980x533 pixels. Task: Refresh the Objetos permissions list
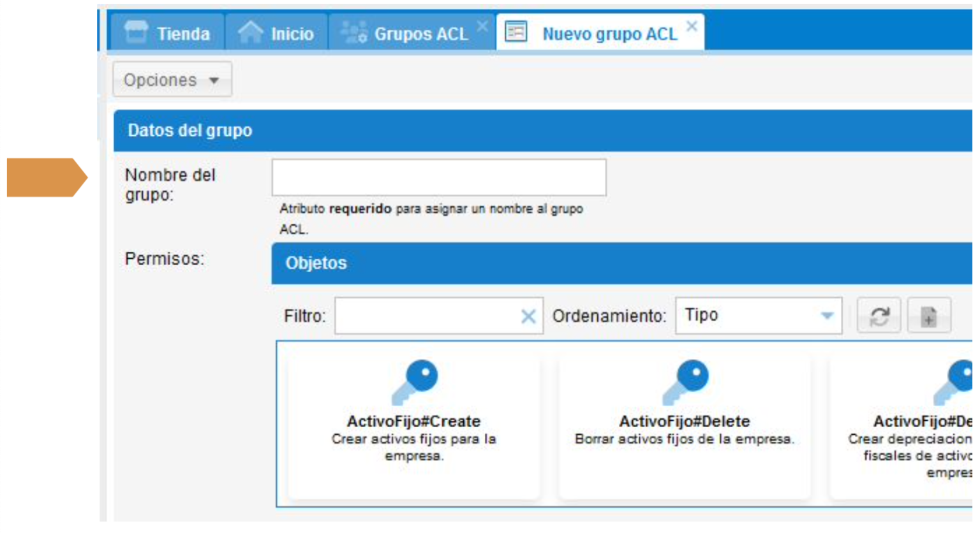[x=879, y=316]
